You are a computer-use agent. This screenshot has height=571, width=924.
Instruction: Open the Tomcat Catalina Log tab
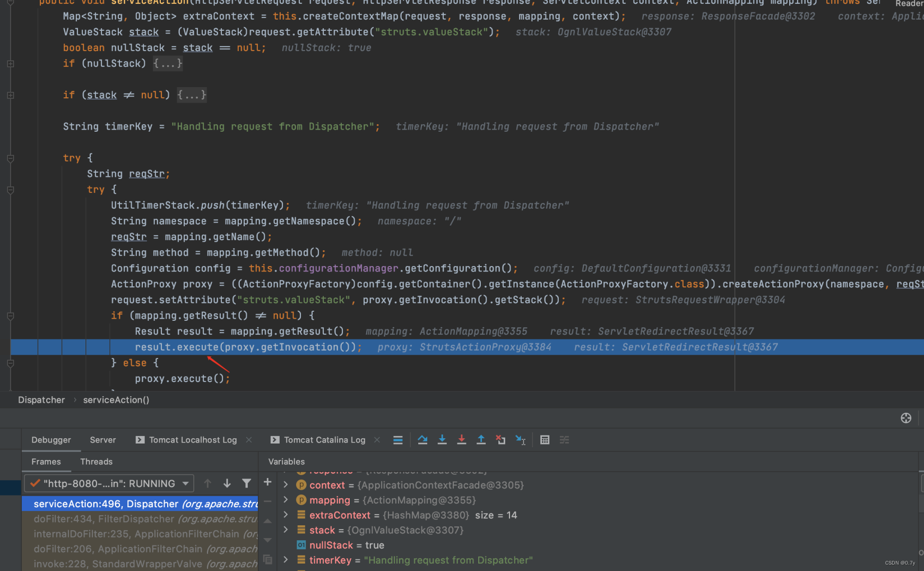pyautogui.click(x=324, y=440)
